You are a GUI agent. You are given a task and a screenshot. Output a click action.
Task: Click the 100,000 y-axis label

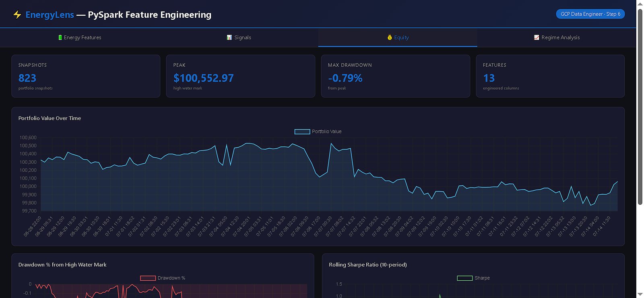[x=28, y=187]
